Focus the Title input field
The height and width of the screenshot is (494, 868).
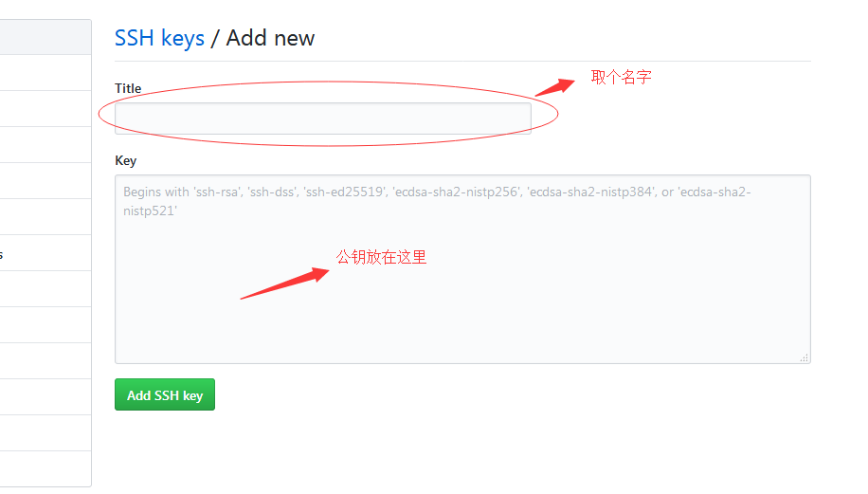click(x=323, y=118)
